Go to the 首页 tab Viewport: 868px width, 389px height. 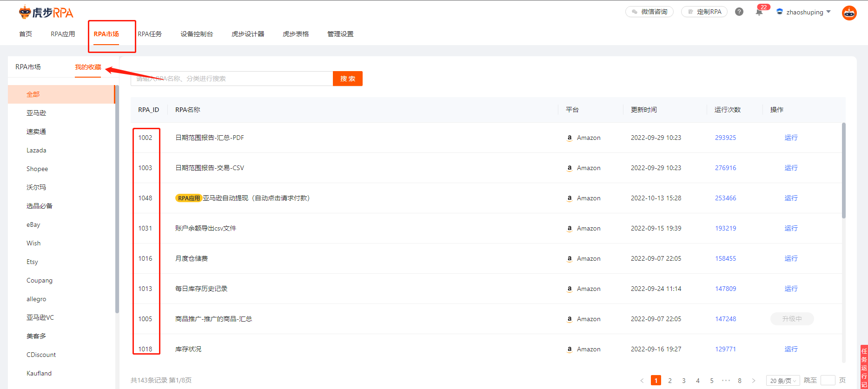(26, 34)
